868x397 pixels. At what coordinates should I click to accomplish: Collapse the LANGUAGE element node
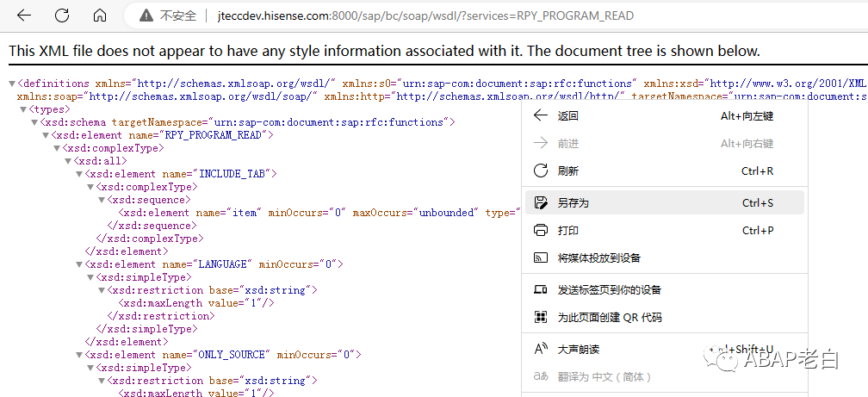[80, 264]
